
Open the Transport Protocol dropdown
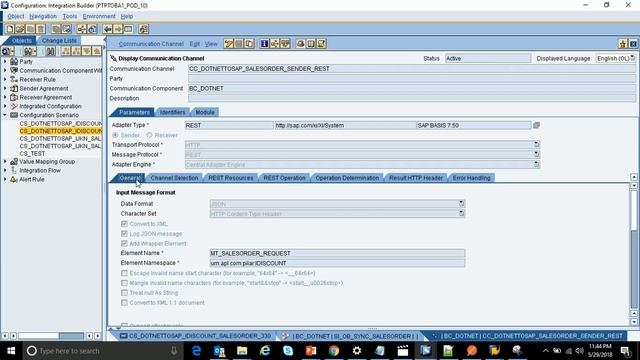[x=536, y=144]
